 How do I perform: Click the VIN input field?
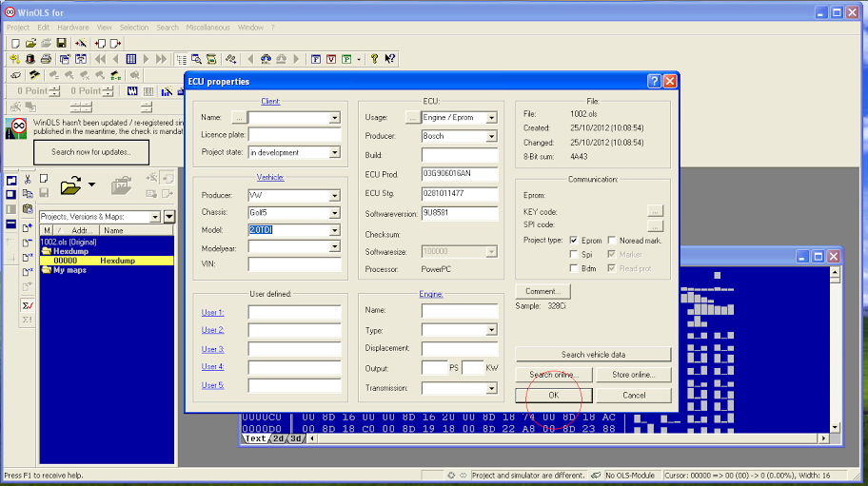tap(294, 264)
